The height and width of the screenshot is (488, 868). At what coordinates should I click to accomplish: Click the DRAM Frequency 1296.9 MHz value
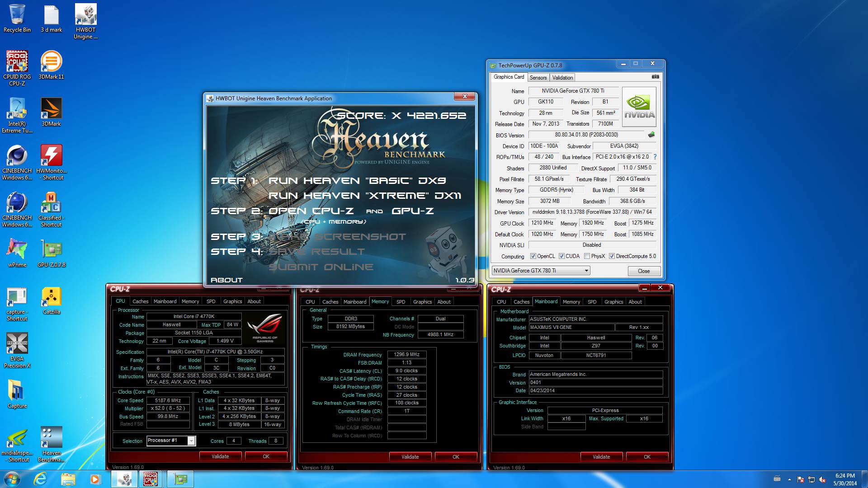coord(407,355)
